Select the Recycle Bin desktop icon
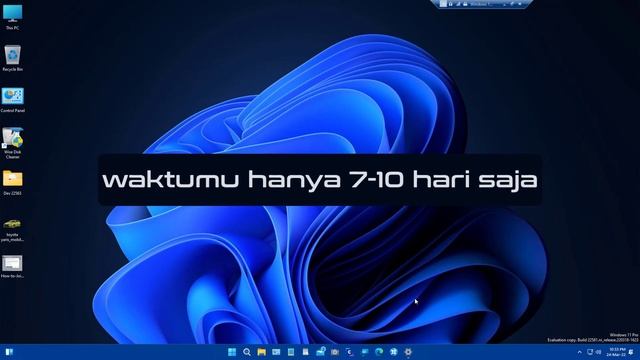This screenshot has height=360, width=640. 13,59
